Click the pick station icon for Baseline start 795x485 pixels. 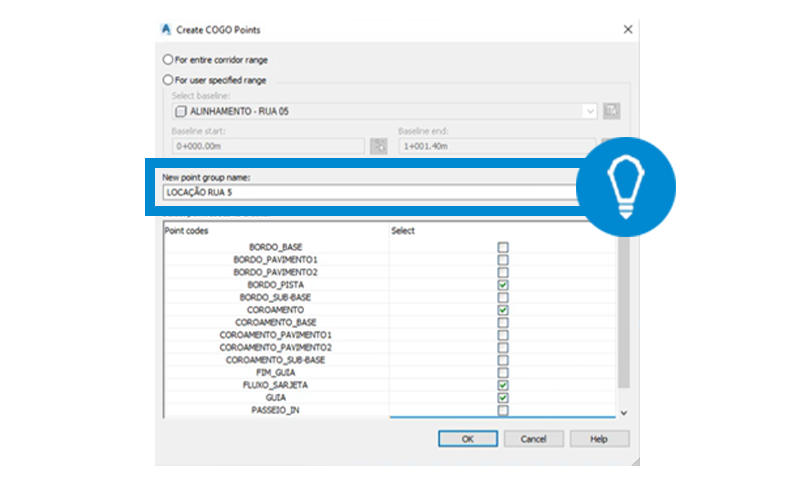[x=379, y=146]
